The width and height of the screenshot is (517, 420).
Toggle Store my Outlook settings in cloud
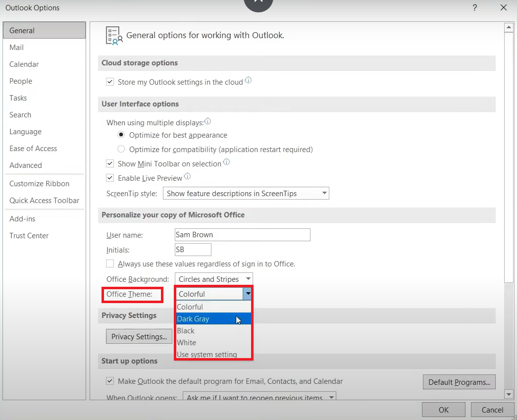point(110,82)
